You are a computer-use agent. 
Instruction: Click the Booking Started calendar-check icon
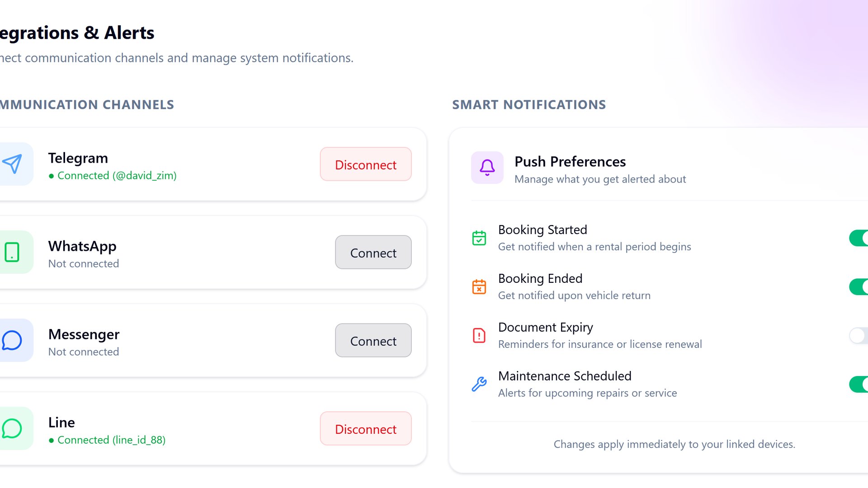pos(479,238)
